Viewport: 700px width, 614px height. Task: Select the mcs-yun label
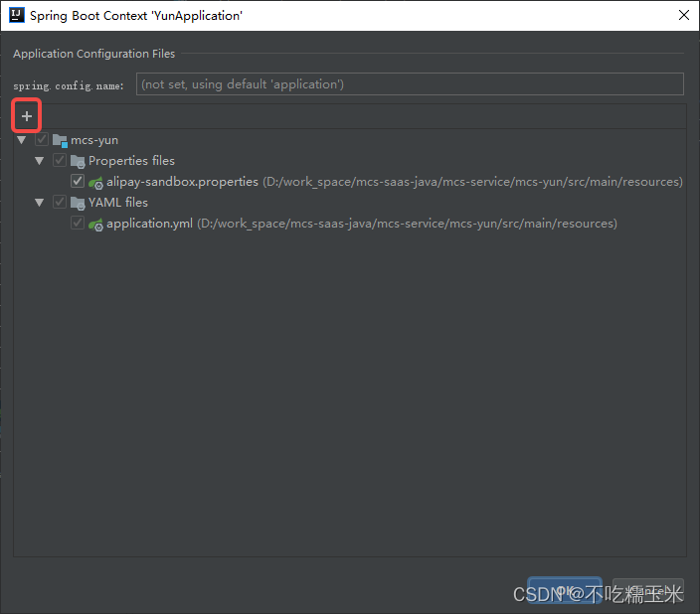94,140
